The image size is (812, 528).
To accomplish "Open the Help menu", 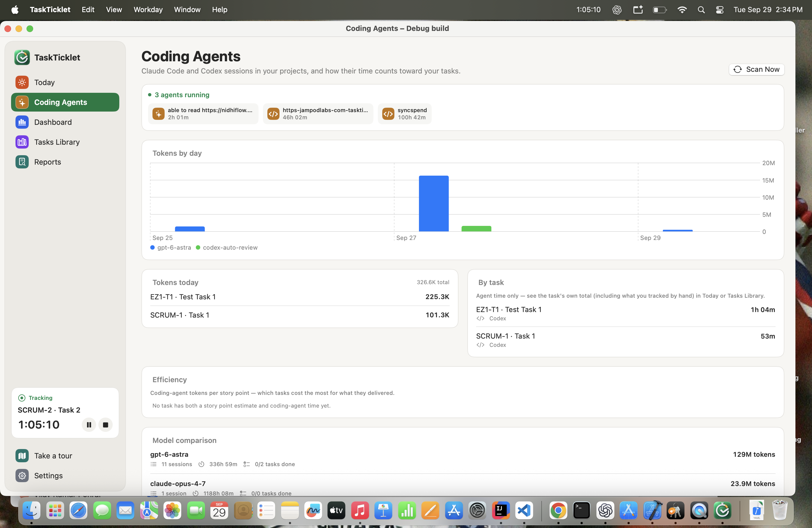I will (x=219, y=10).
